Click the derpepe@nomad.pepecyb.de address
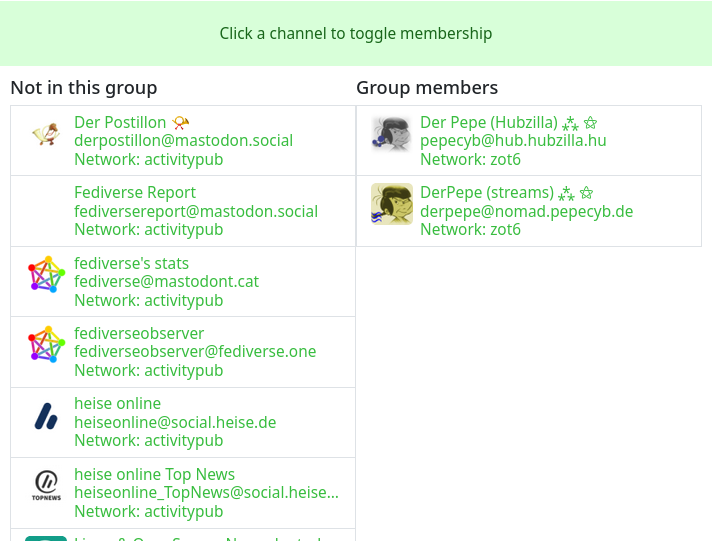The image size is (712, 541). (x=526, y=212)
